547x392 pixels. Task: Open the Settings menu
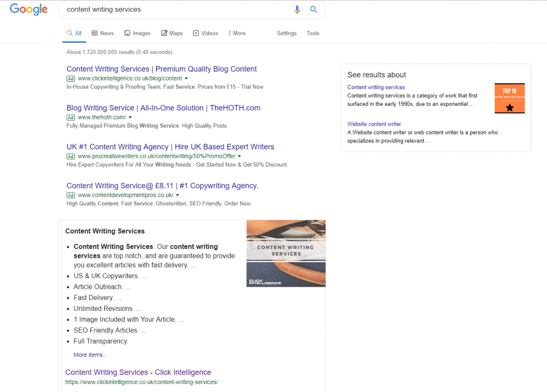click(x=287, y=33)
